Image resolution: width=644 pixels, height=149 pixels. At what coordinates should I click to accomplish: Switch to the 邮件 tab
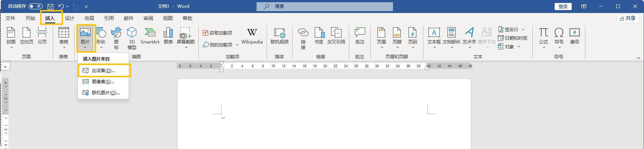[128, 18]
